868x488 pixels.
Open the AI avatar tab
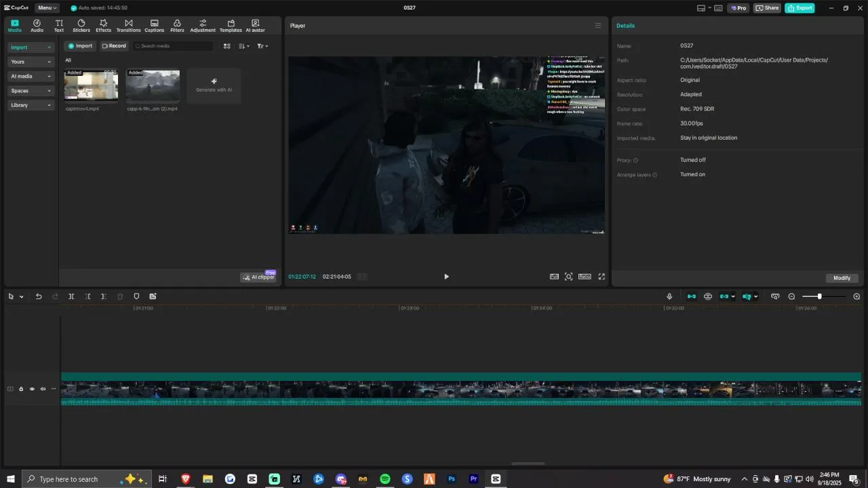255,26
